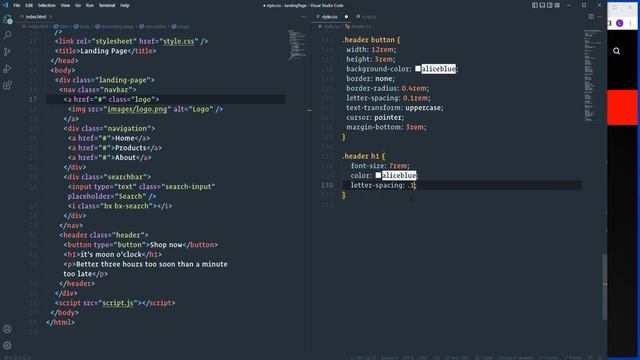The image size is (640, 360).
Task: Click line number 130 in style.css
Action: [x=327, y=185]
